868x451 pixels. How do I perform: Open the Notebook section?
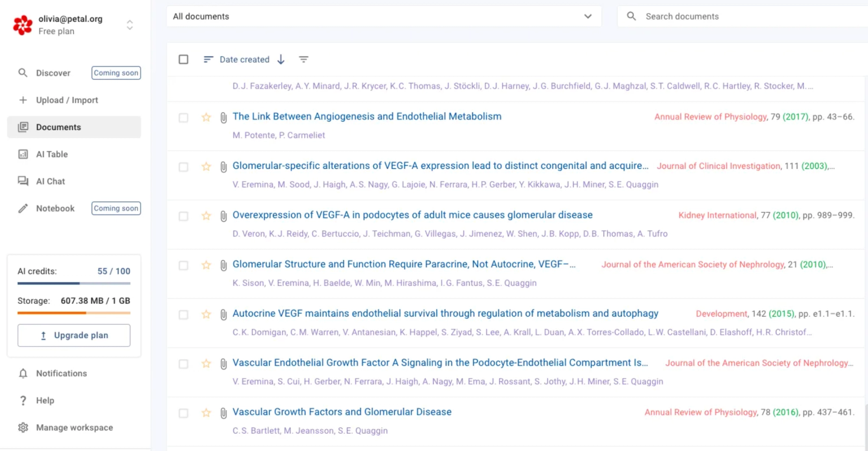[x=55, y=208]
